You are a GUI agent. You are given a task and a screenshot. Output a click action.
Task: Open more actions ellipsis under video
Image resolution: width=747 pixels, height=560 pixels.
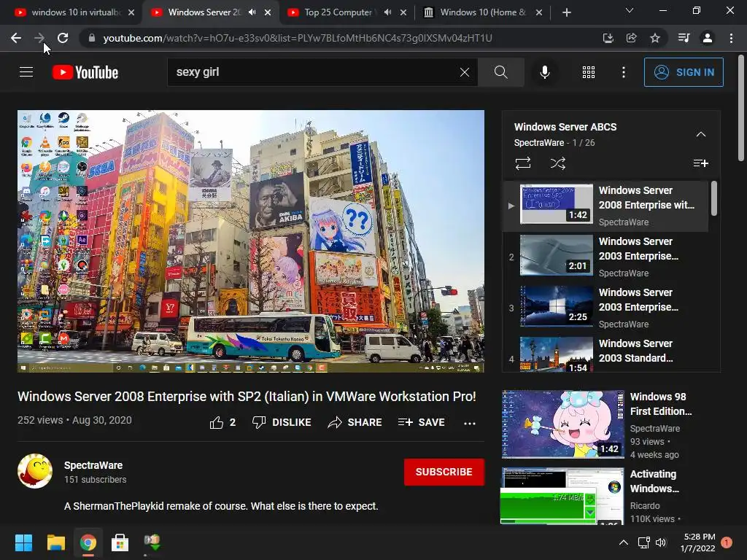470,423
